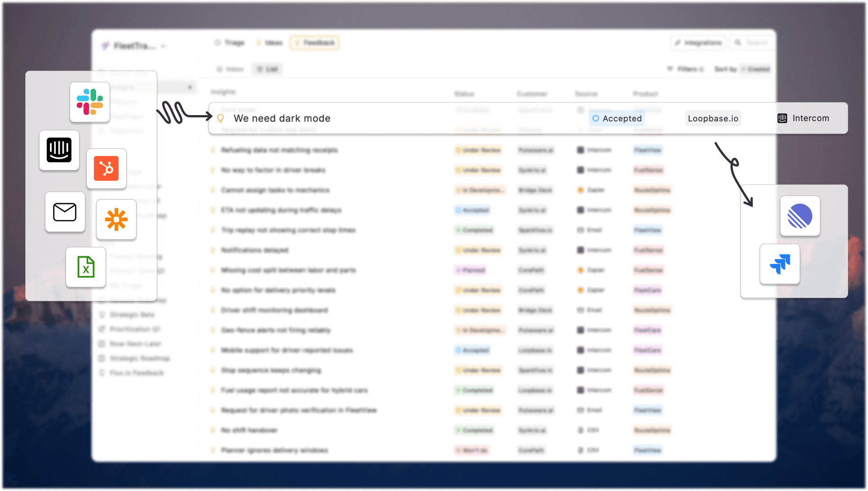The width and height of the screenshot is (868, 491).
Task: Open the Sort by Created dropdown
Action: click(742, 69)
